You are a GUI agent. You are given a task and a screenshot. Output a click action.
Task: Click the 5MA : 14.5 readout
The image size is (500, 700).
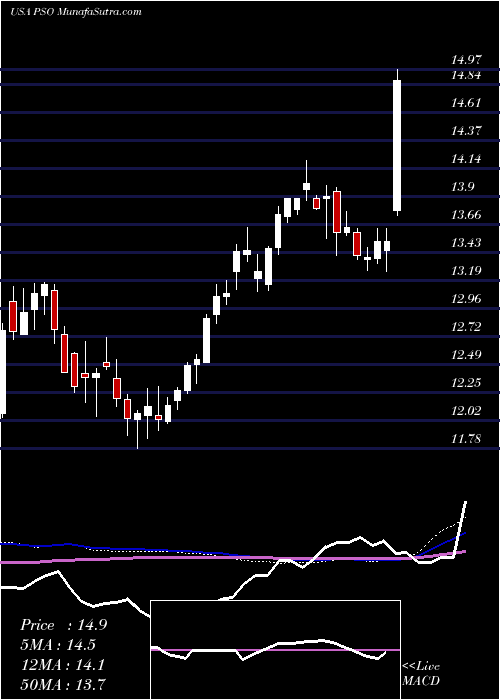[x=58, y=645]
